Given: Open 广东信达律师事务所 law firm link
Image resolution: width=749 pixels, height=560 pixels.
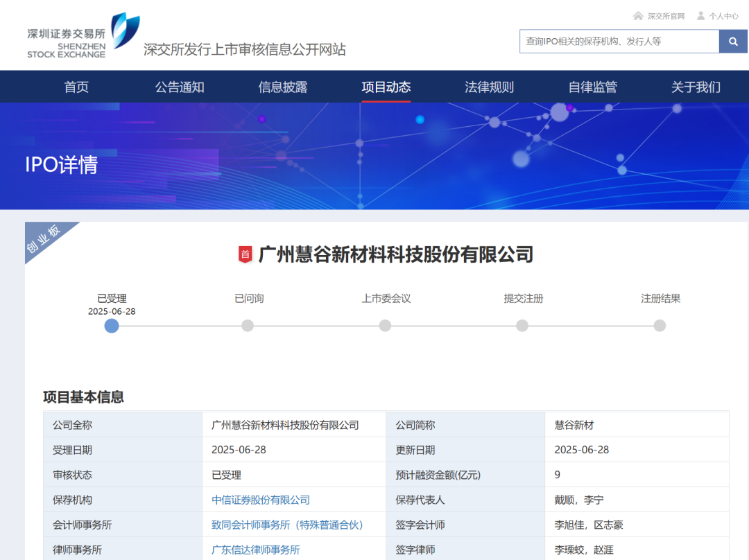Looking at the screenshot, I should click(255, 550).
